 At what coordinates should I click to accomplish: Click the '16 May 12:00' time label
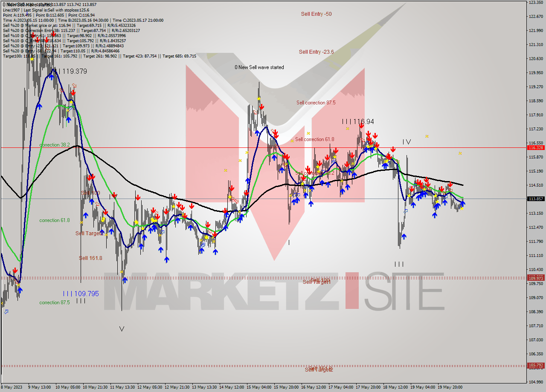(313, 387)
